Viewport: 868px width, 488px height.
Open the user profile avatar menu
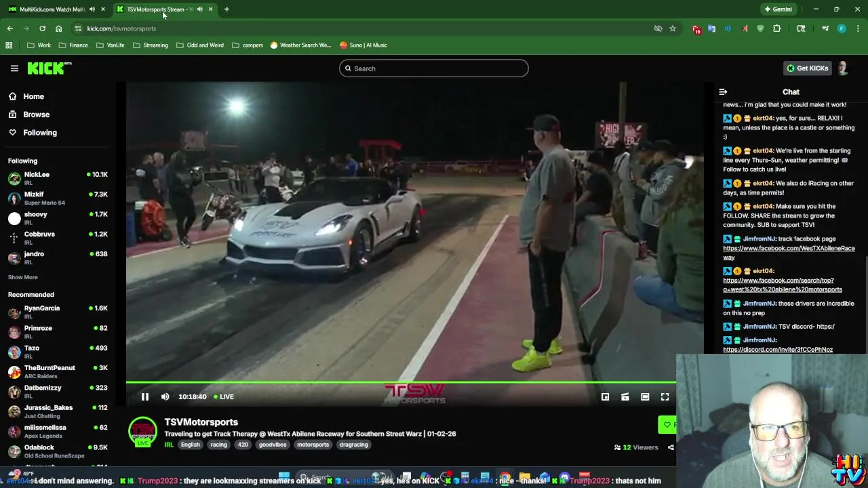point(842,68)
